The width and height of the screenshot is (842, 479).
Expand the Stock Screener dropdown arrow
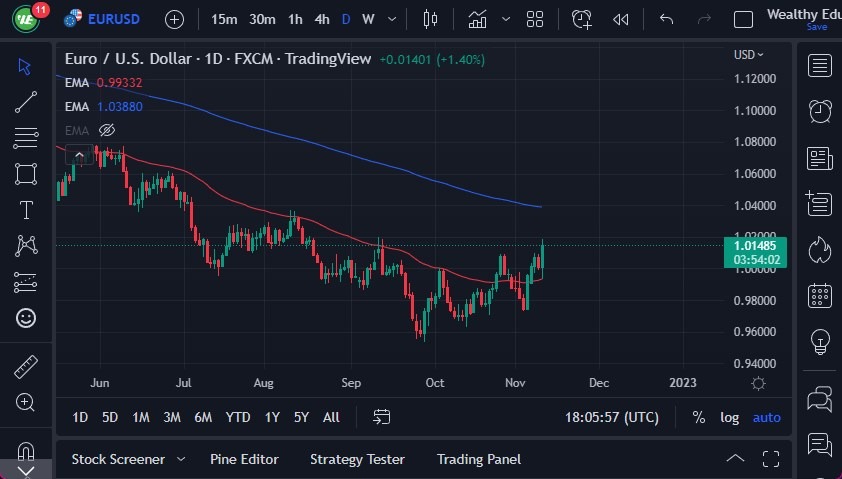[181, 459]
